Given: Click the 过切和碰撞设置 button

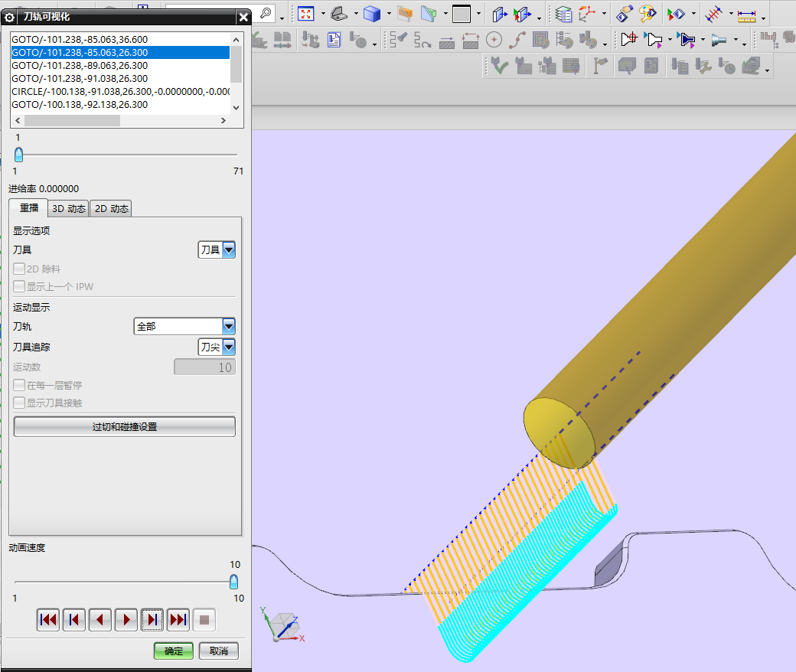Looking at the screenshot, I should [124, 427].
